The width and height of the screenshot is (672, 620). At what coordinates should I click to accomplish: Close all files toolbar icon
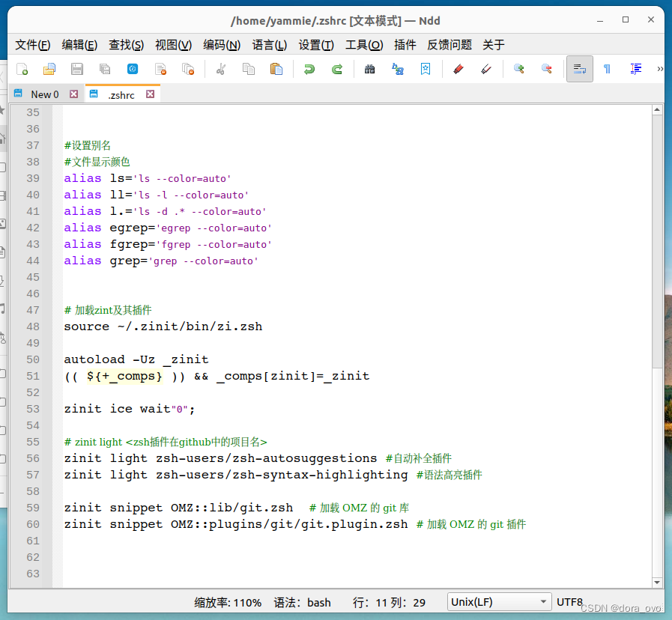tap(188, 69)
